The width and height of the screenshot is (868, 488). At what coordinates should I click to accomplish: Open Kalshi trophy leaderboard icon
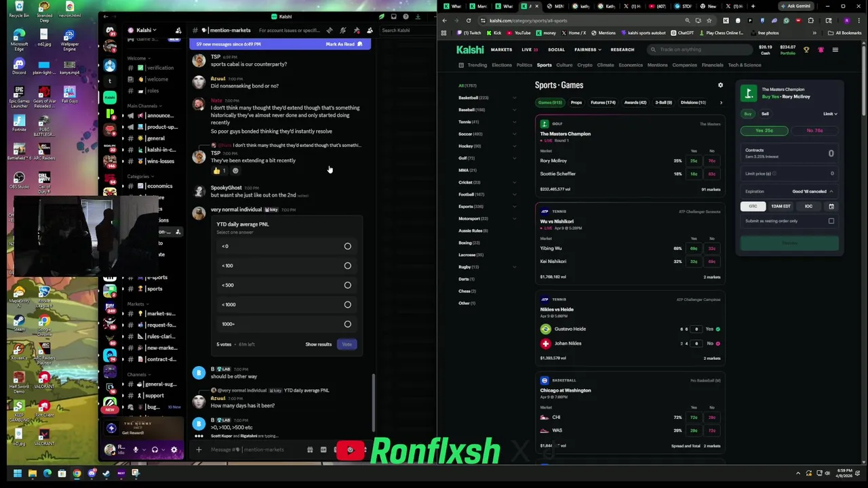click(x=806, y=49)
